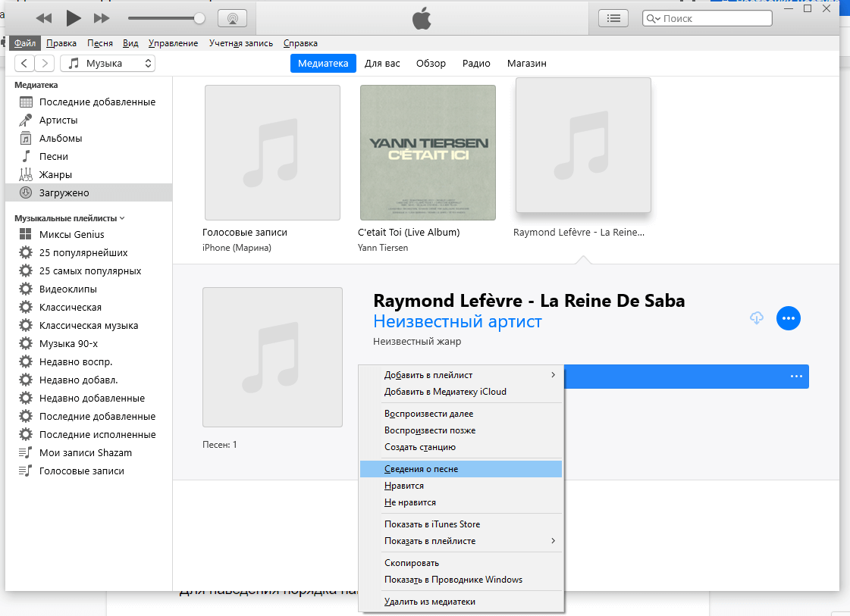Switch to the Обзор tab
Image resolution: width=850 pixels, height=616 pixels.
pos(431,64)
